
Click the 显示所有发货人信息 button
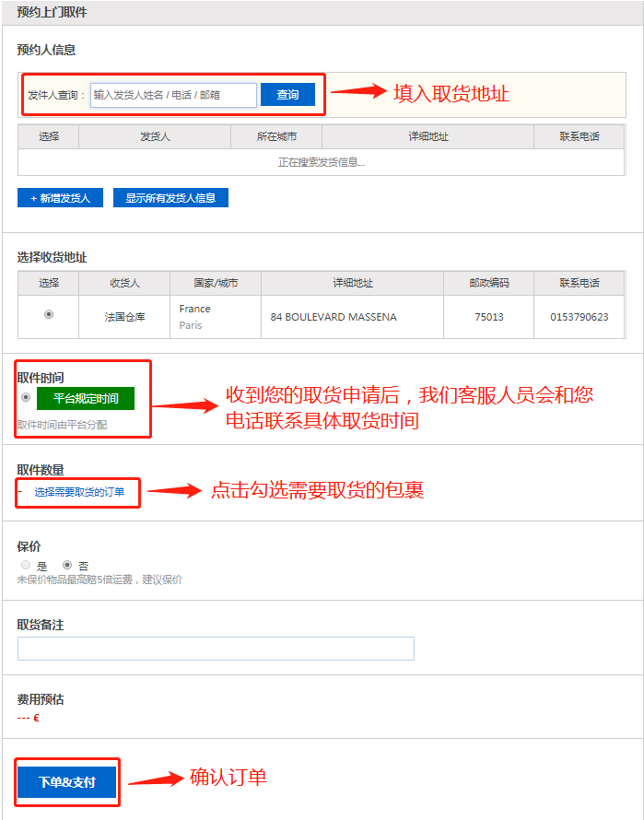click(x=170, y=198)
